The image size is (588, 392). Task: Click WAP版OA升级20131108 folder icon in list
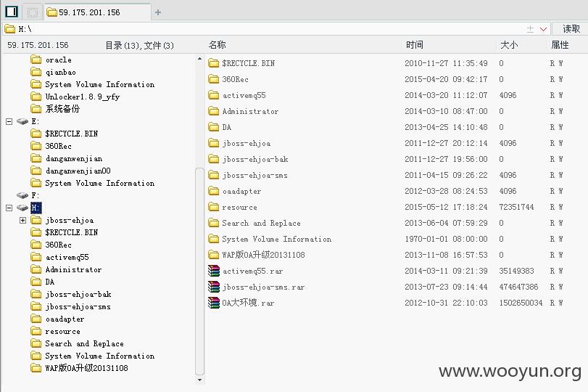[x=214, y=255]
